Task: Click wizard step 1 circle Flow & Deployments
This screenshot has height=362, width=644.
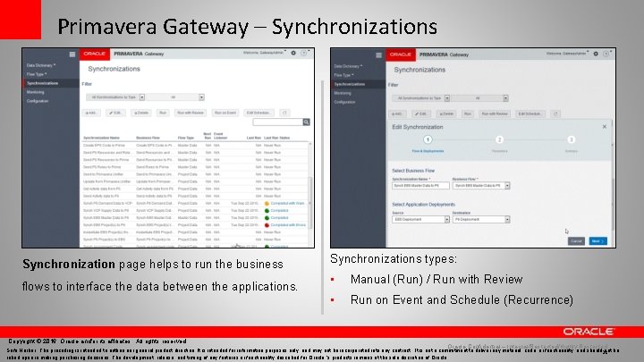Action: pyautogui.click(x=428, y=140)
